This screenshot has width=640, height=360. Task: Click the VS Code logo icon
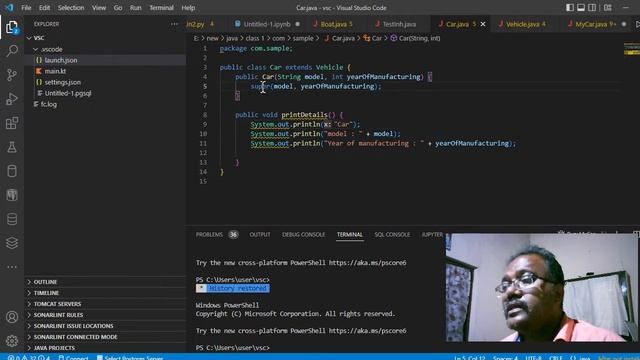point(9,7)
